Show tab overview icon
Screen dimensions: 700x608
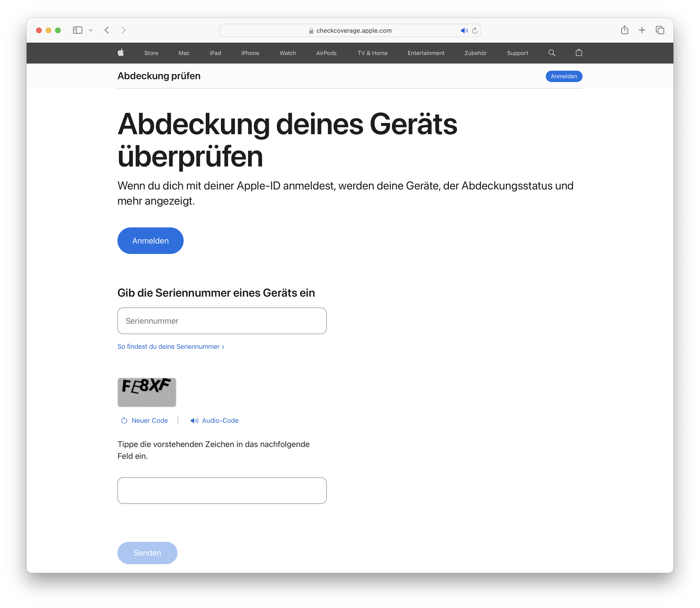point(660,30)
